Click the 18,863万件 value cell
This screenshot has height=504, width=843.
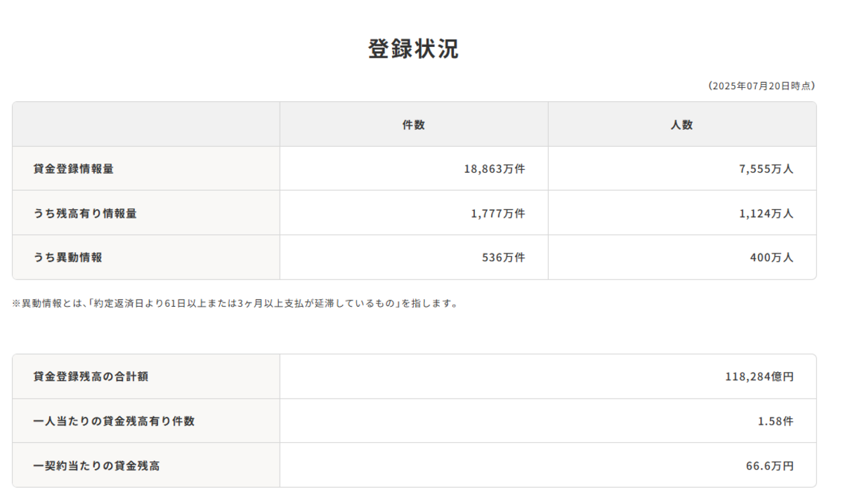pyautogui.click(x=494, y=169)
